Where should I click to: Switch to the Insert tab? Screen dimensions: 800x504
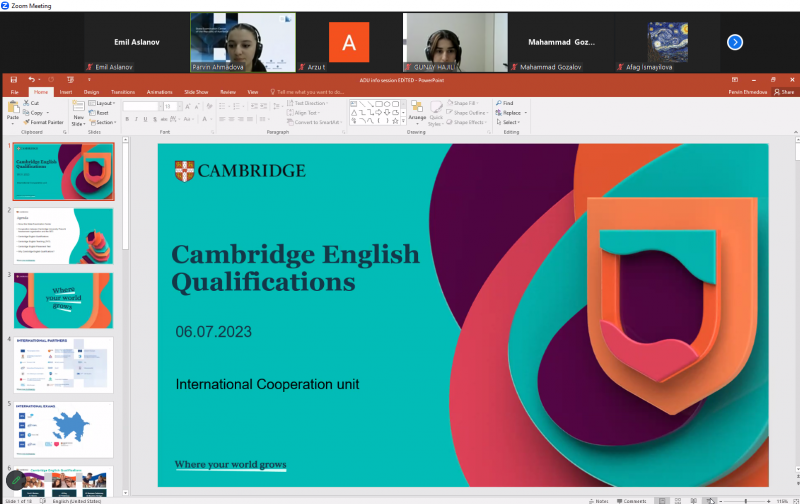pyautogui.click(x=66, y=92)
